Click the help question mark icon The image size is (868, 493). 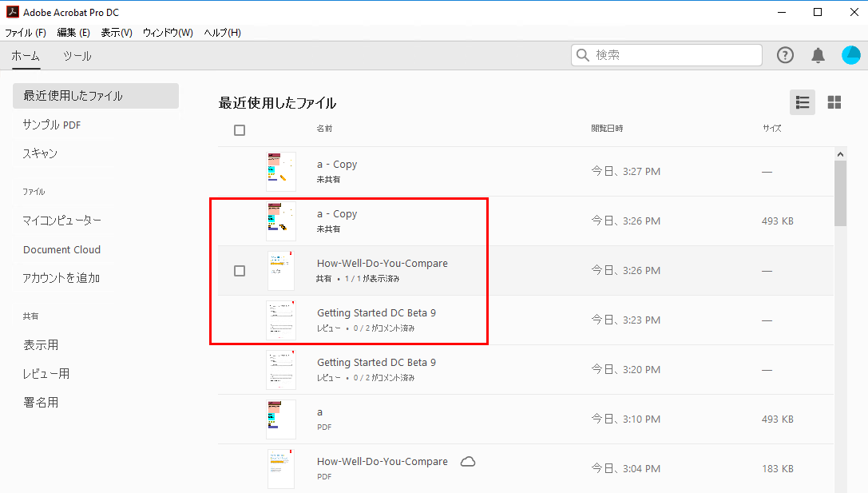tap(785, 55)
